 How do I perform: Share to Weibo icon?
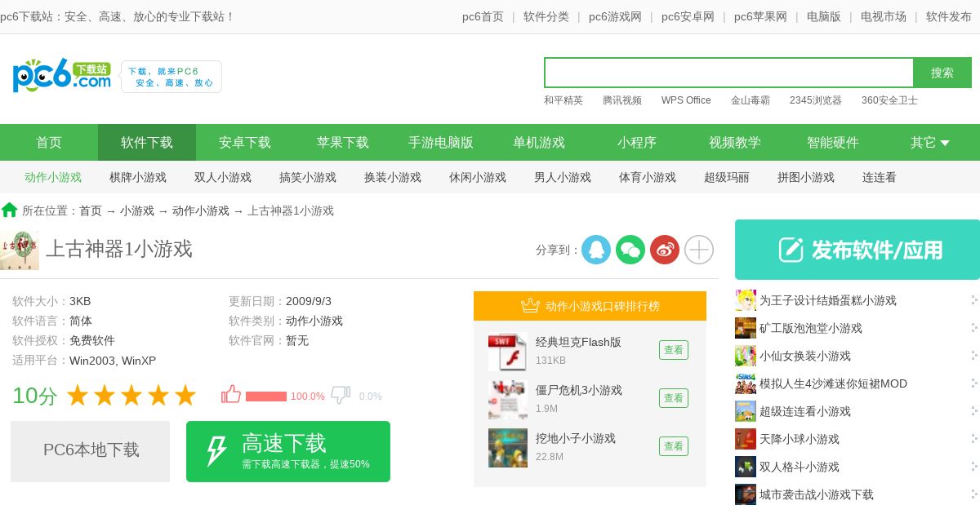[x=665, y=250]
